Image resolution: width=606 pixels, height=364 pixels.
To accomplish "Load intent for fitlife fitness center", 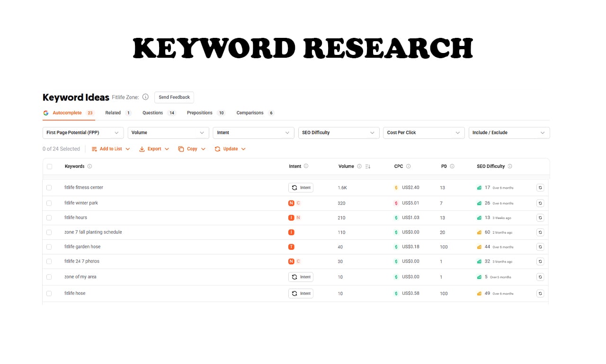I will coord(301,188).
